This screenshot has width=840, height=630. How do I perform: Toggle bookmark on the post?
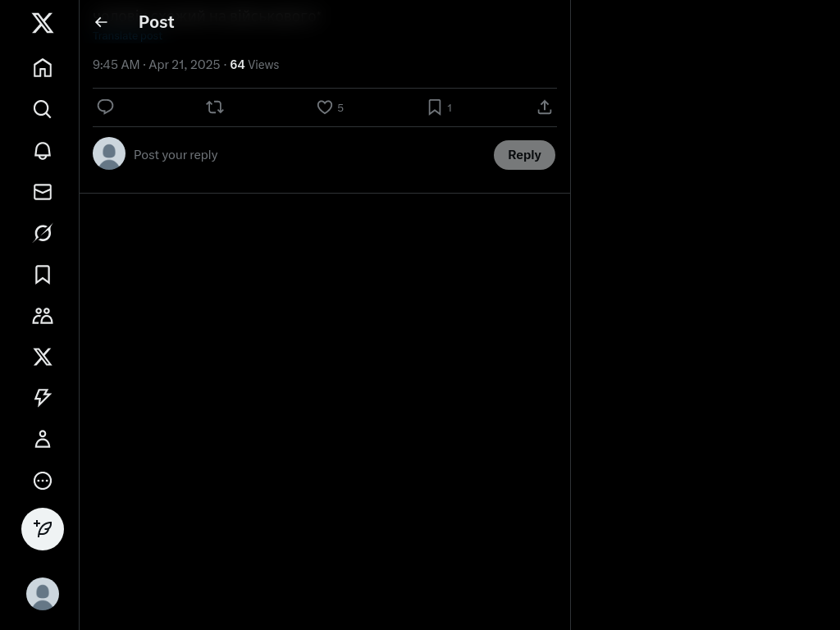(x=435, y=107)
